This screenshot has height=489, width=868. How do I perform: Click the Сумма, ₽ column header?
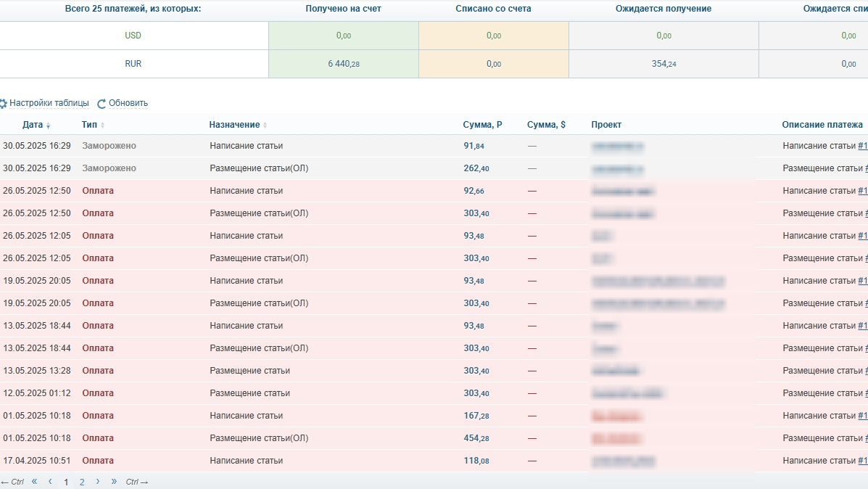pos(482,125)
